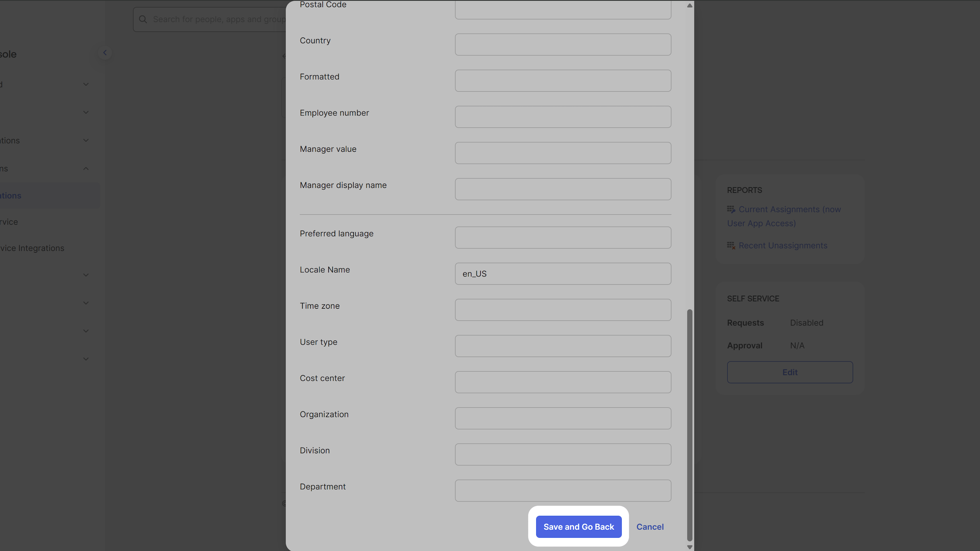Click the dialog scrollbar thumb
The height and width of the screenshot is (551, 980).
(689, 425)
